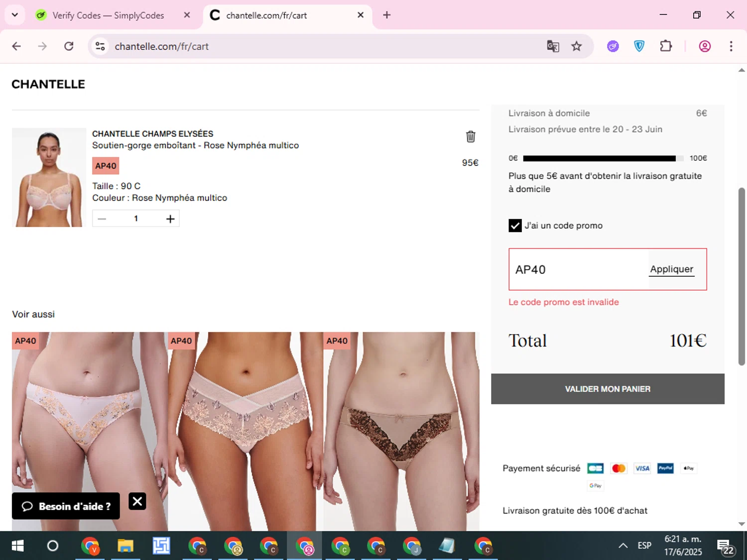Close the Verify Codes SimplyCodes tab
The width and height of the screenshot is (747, 560).
187,15
